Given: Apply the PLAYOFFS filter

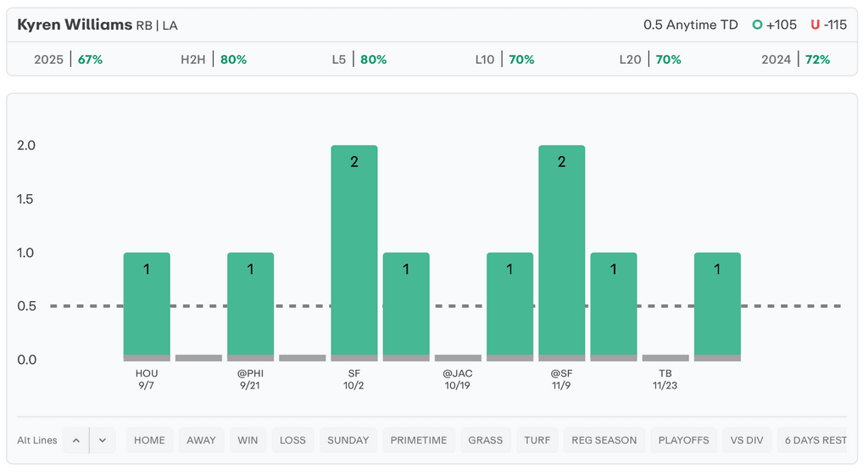Looking at the screenshot, I should tap(683, 440).
